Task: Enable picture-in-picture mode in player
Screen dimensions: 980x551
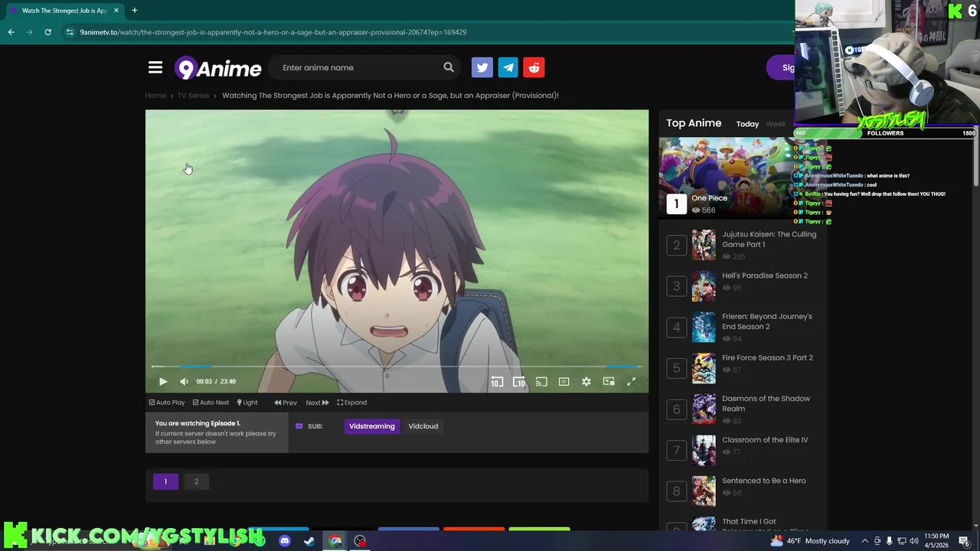Action: click(x=609, y=381)
